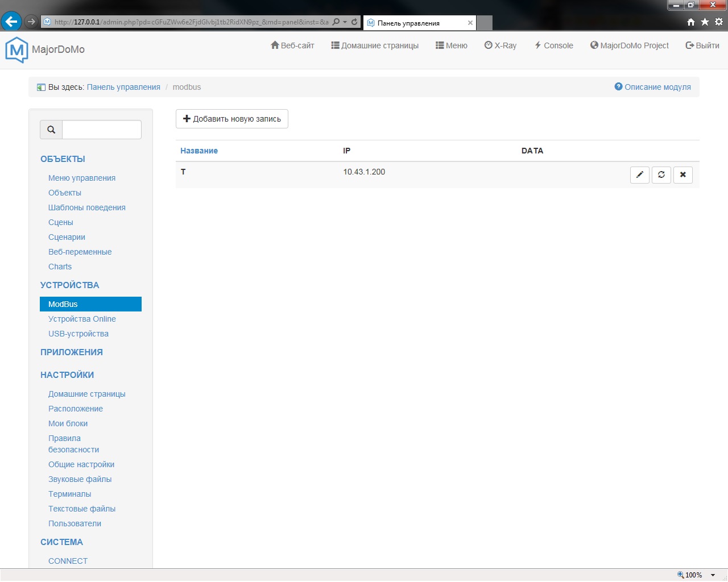
Task: Click the MajorDoMo logo icon
Action: coord(16,50)
